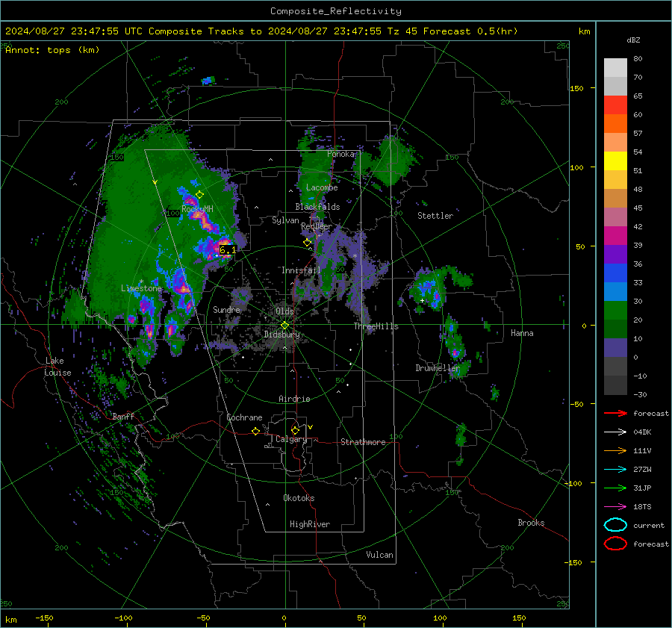Click the dBZ legend heading
Image resolution: width=672 pixels, height=628 pixels.
coord(633,40)
